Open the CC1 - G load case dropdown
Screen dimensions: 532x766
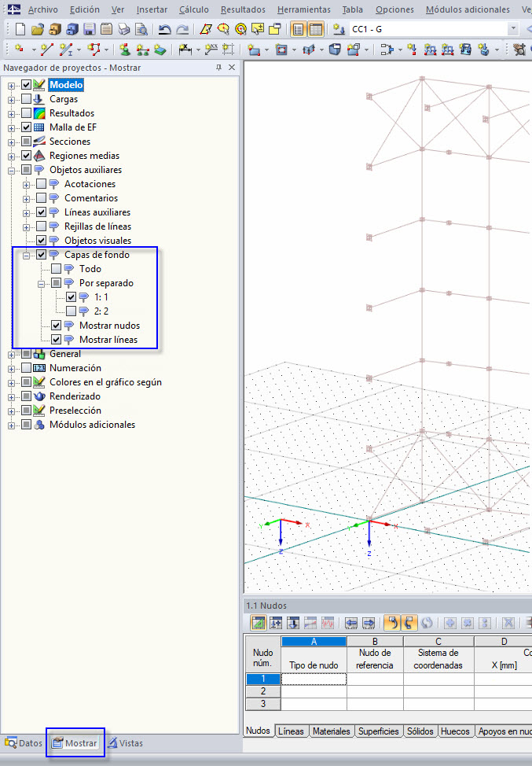(x=512, y=29)
